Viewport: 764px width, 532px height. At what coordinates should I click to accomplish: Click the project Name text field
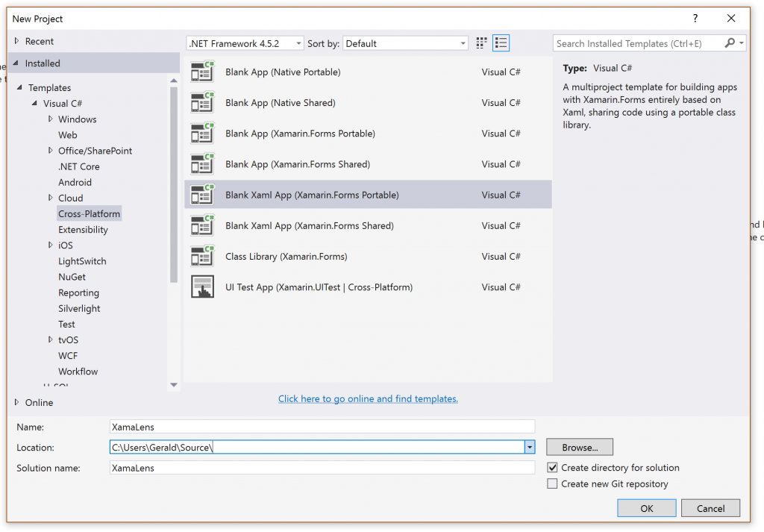click(322, 427)
